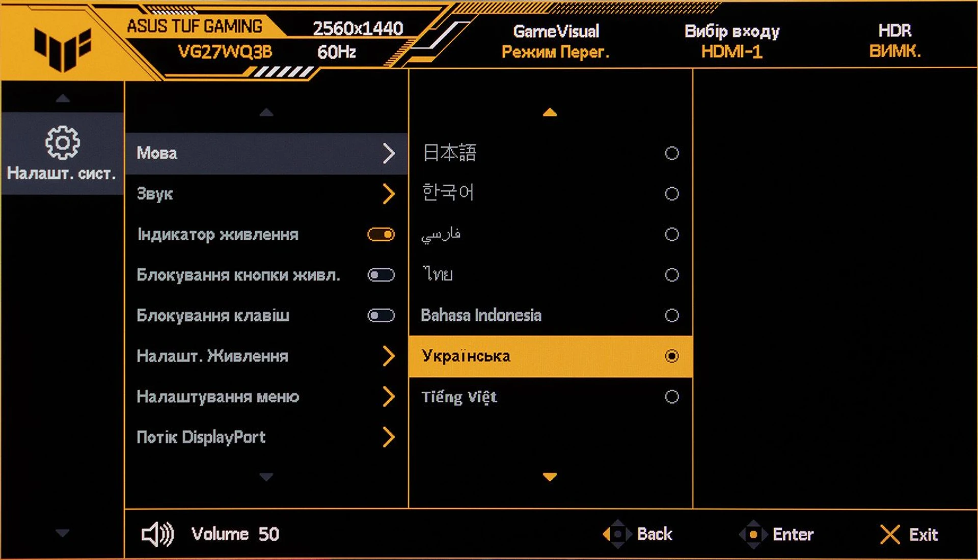Click the Enter joystick icon
The height and width of the screenshot is (560, 978).
[753, 534]
